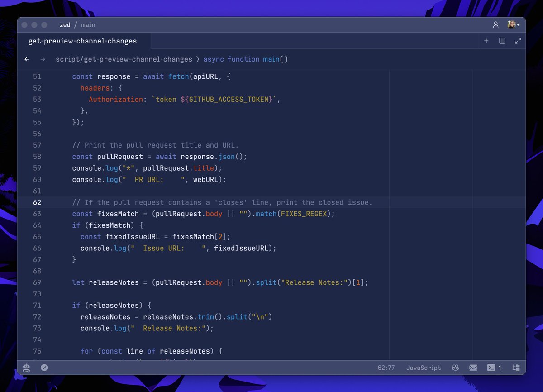
Task: Toggle the terminal panel icon
Action: [x=491, y=368]
